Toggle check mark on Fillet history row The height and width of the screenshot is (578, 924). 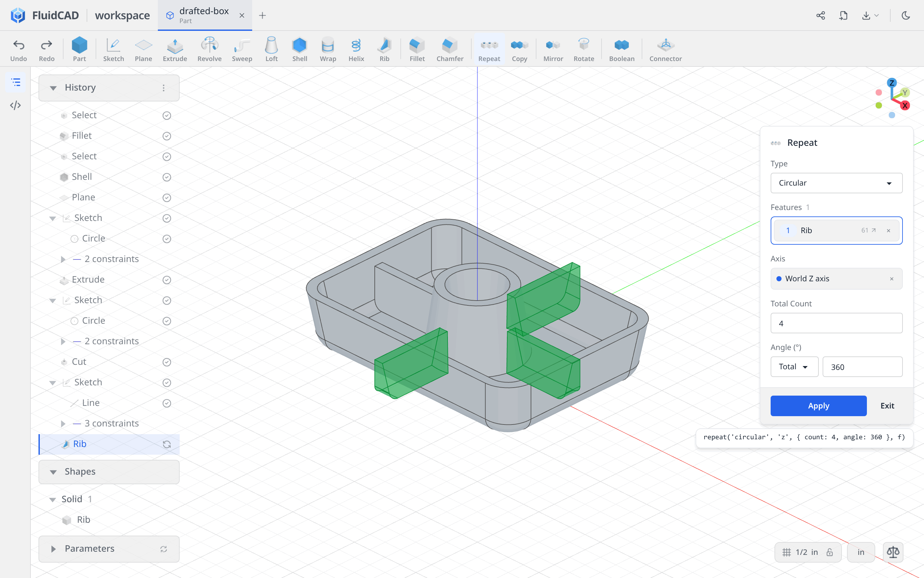pos(167,136)
